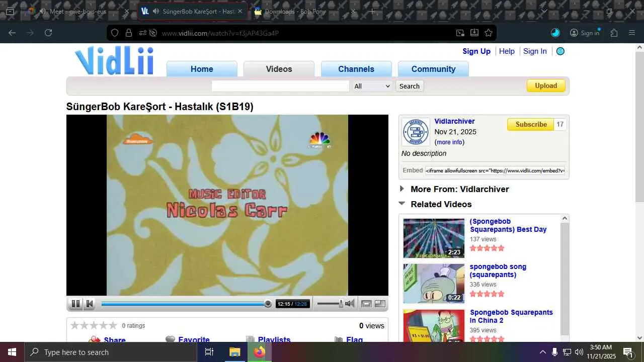Open the Vidlarchiver channel name link

click(x=454, y=121)
